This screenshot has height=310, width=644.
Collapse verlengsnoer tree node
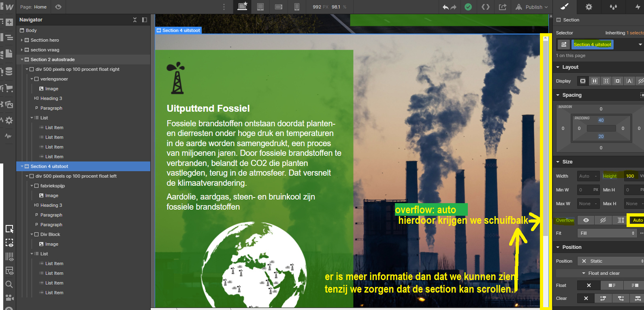(32, 79)
